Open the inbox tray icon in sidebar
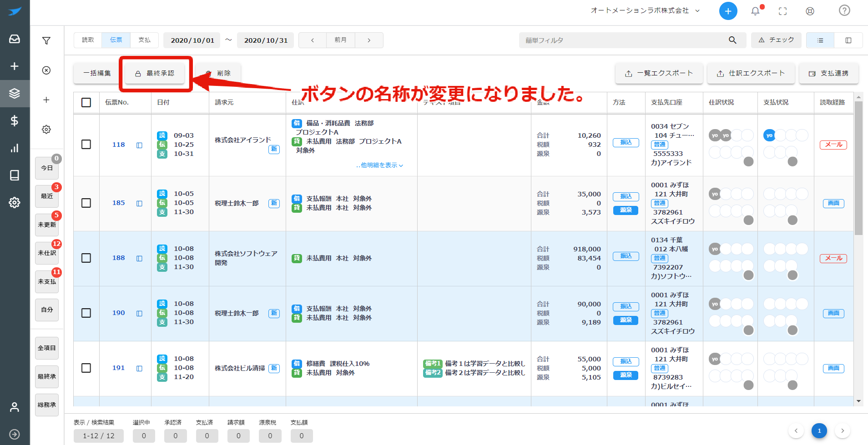The image size is (868, 445). (15, 39)
